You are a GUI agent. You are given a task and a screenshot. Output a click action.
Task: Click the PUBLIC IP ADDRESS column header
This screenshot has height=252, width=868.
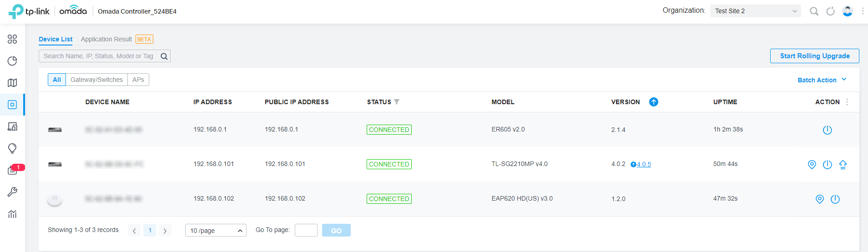(297, 102)
